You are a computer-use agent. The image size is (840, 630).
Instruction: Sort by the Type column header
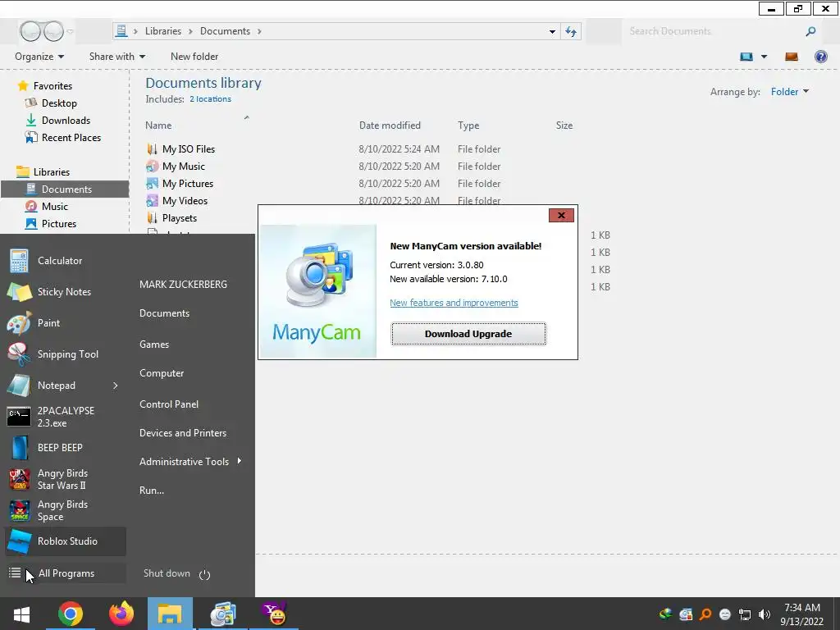468,126
